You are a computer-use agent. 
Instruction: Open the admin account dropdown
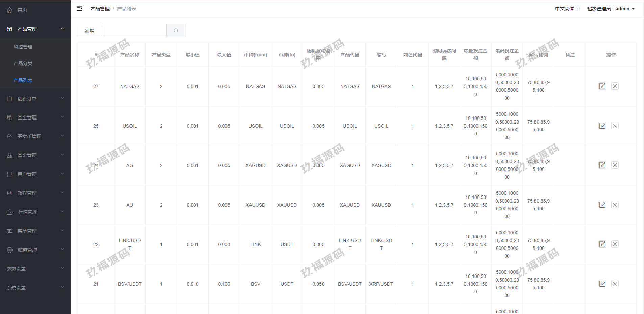(611, 9)
